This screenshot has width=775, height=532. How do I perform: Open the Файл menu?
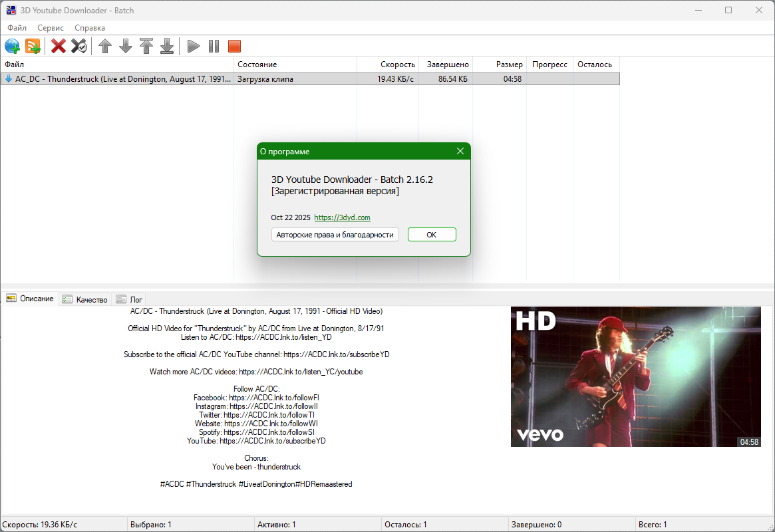pos(17,28)
